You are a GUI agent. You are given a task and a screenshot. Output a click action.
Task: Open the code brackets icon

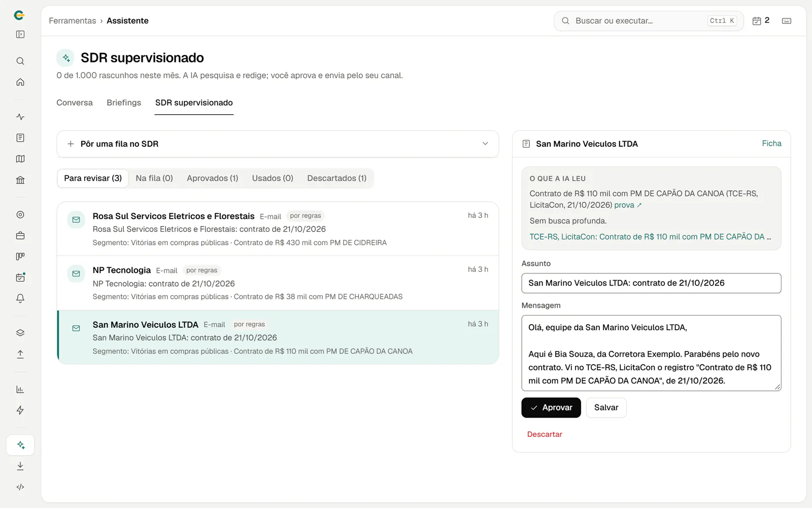[x=20, y=487]
